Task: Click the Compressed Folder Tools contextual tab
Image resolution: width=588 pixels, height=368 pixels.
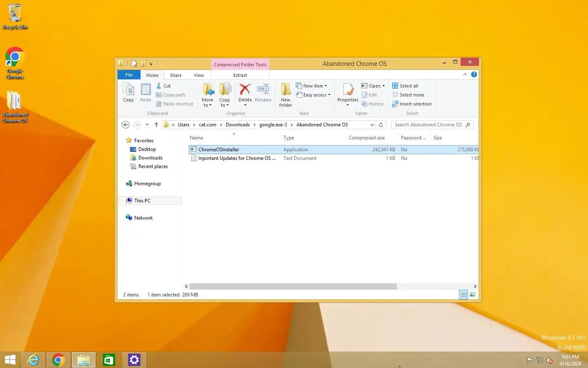Action: (x=240, y=65)
